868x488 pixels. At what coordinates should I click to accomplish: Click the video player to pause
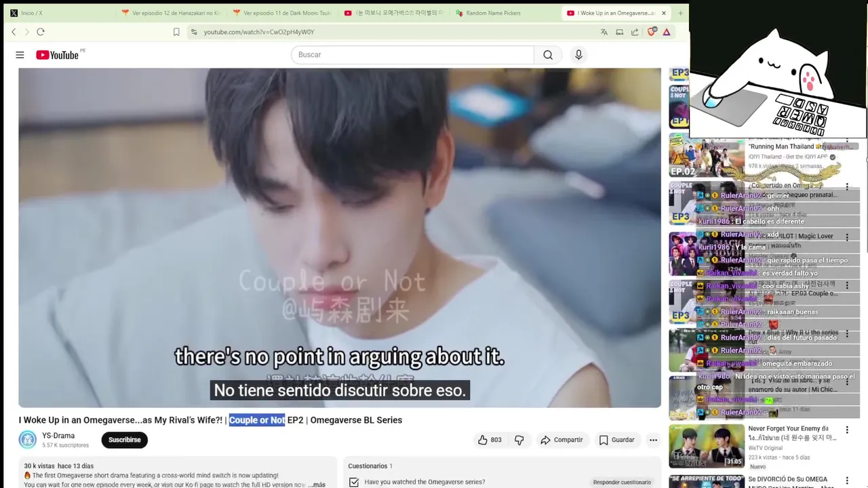click(340, 237)
